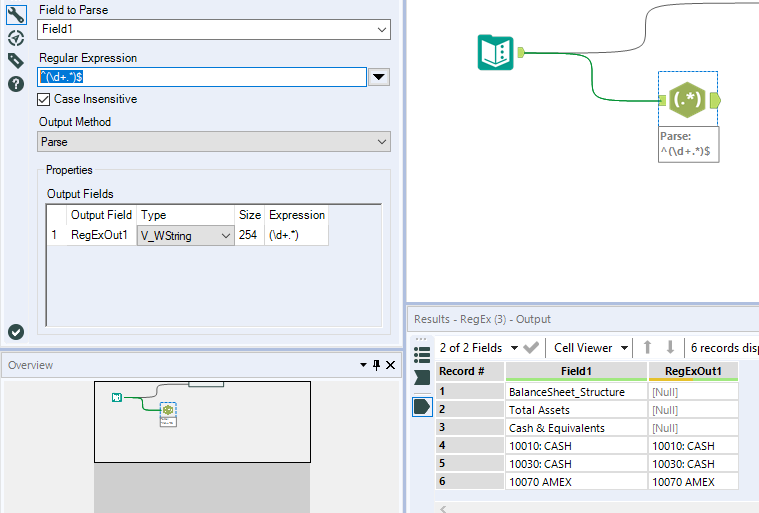Image resolution: width=759 pixels, height=513 pixels.
Task: Select the 10030: CASH RegExOut1 cell
Action: (693, 464)
